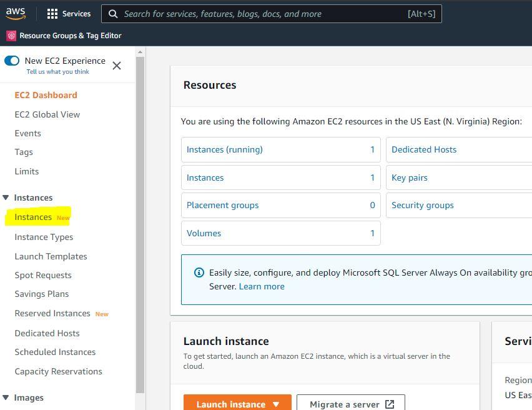Open EC2 Global View in sidebar
The width and height of the screenshot is (532, 410).
(x=47, y=114)
